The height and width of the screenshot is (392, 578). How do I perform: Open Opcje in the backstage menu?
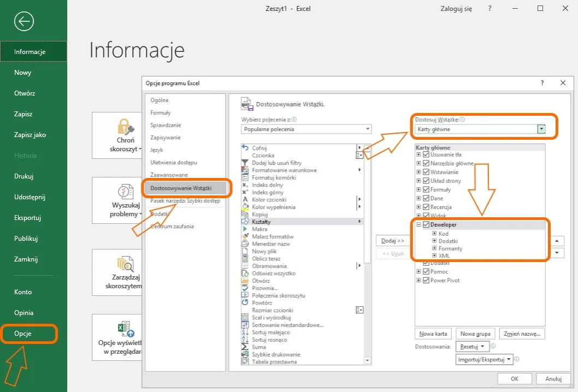(x=23, y=334)
